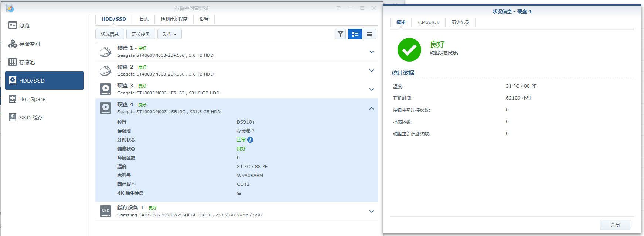Click the help question mark in title bar
Screen dimensions: 644x236
(x=338, y=8)
